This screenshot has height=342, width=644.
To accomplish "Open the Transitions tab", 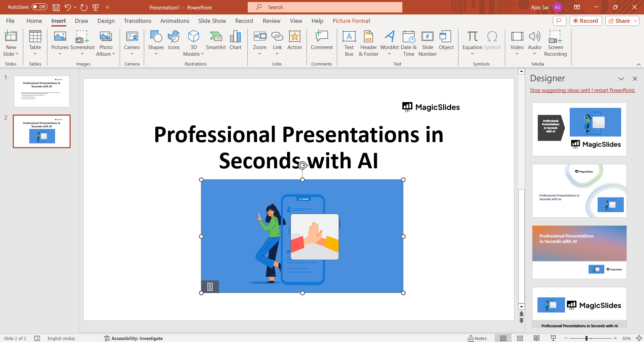I will click(137, 21).
